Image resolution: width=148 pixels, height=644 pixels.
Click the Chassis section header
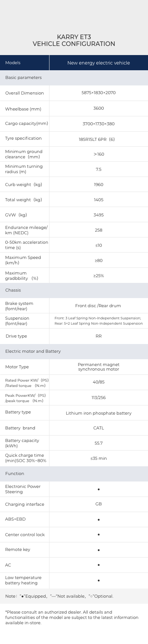pyautogui.click(x=74, y=290)
